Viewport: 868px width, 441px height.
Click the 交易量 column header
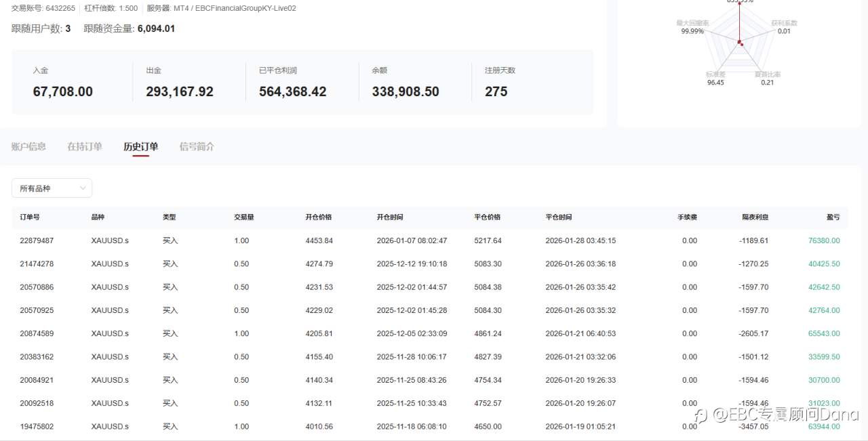pyautogui.click(x=244, y=217)
